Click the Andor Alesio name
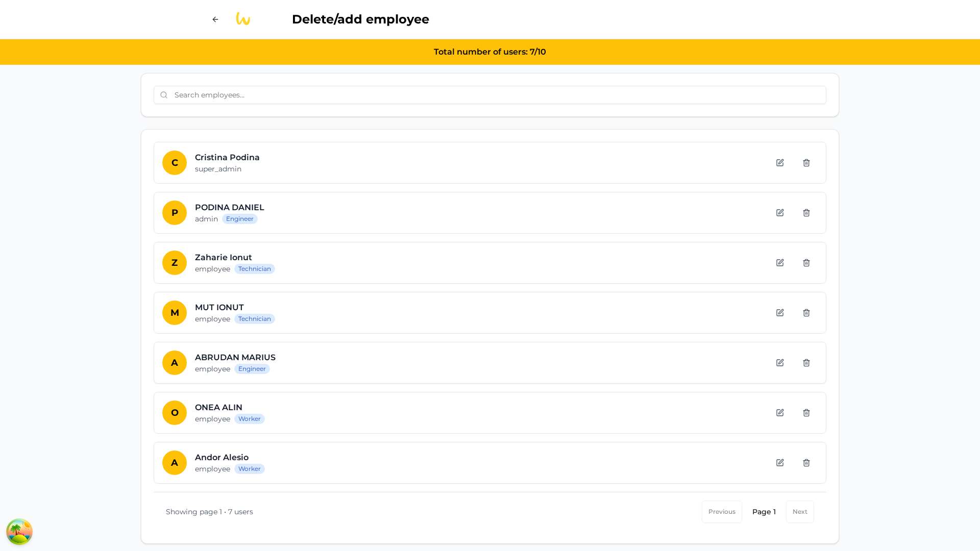 pos(222,458)
